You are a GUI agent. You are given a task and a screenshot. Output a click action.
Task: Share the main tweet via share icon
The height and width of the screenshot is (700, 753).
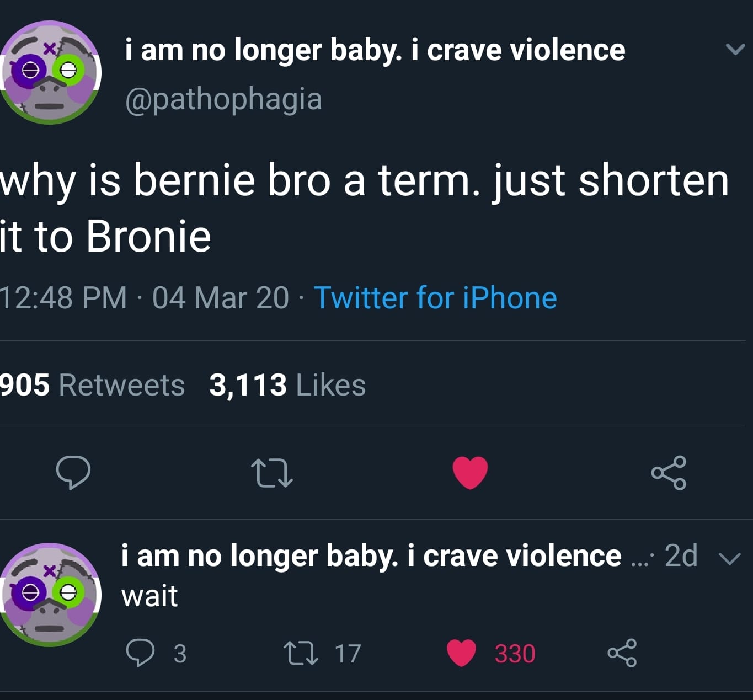669,473
